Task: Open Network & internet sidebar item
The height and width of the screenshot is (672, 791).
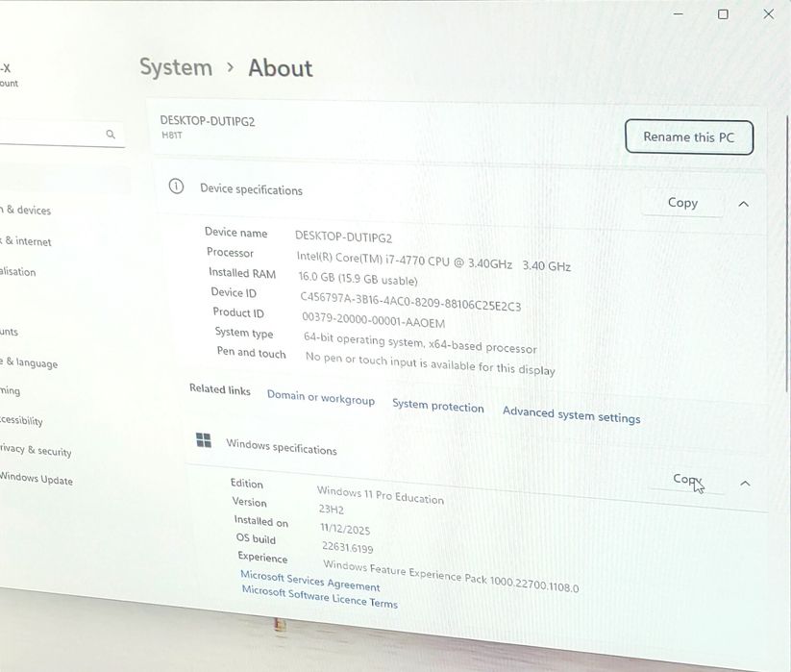Action: (26, 241)
